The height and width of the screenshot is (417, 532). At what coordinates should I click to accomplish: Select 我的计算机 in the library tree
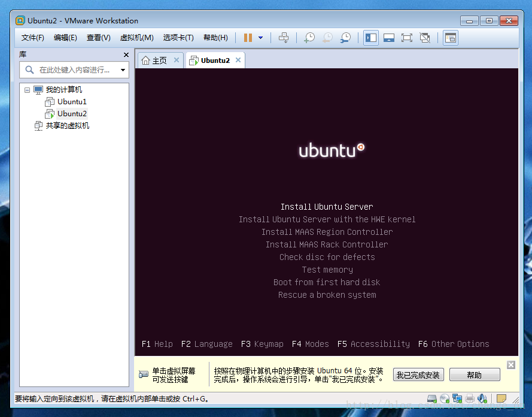(64, 90)
